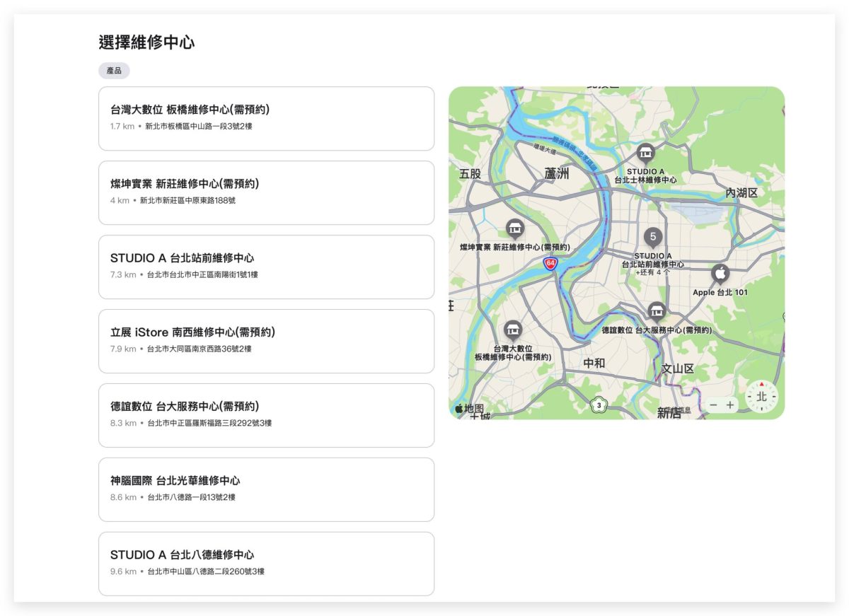Choose 神腦國際 台北光華維修中心 list card
Screen dimensions: 849x616
click(x=267, y=489)
